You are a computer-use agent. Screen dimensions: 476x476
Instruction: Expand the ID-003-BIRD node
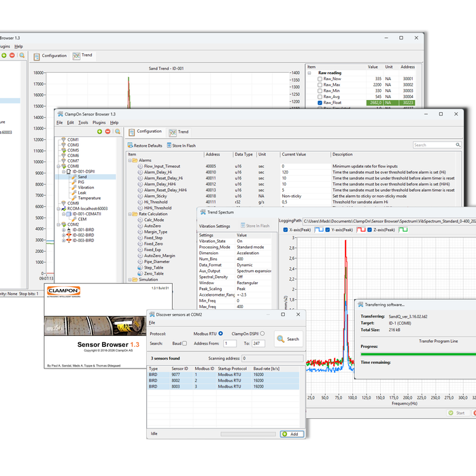[63, 241]
